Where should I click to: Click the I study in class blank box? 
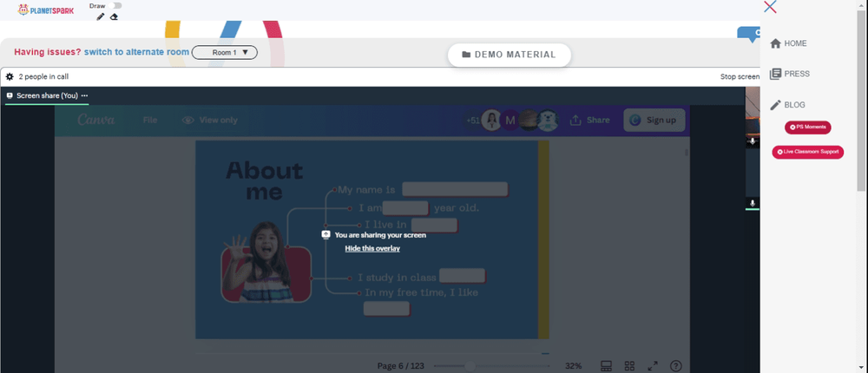463,276
